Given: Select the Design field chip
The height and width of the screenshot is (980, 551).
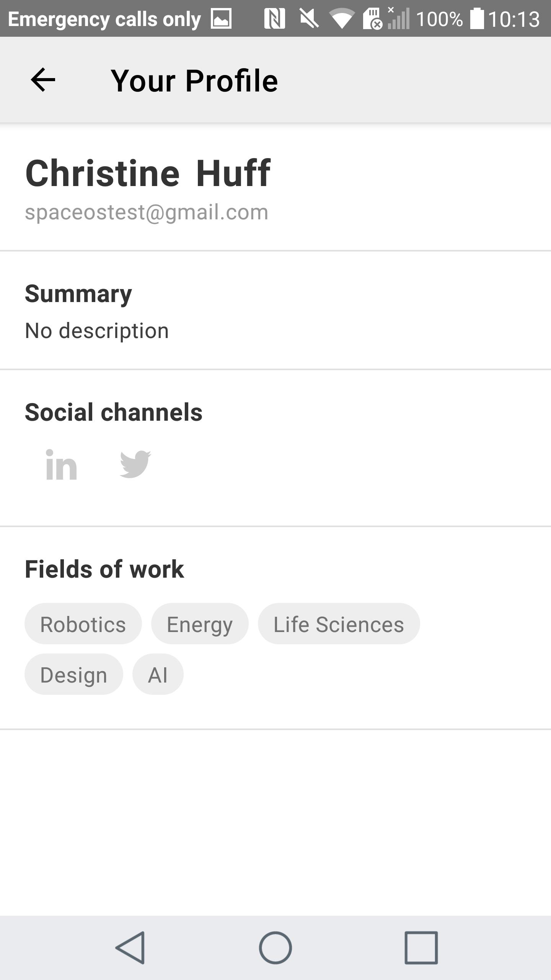Looking at the screenshot, I should coord(74,675).
